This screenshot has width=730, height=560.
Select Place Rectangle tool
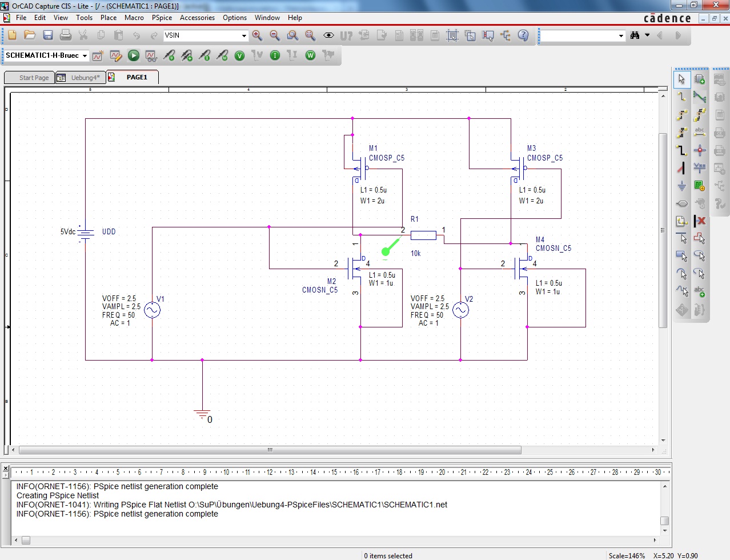point(682,257)
